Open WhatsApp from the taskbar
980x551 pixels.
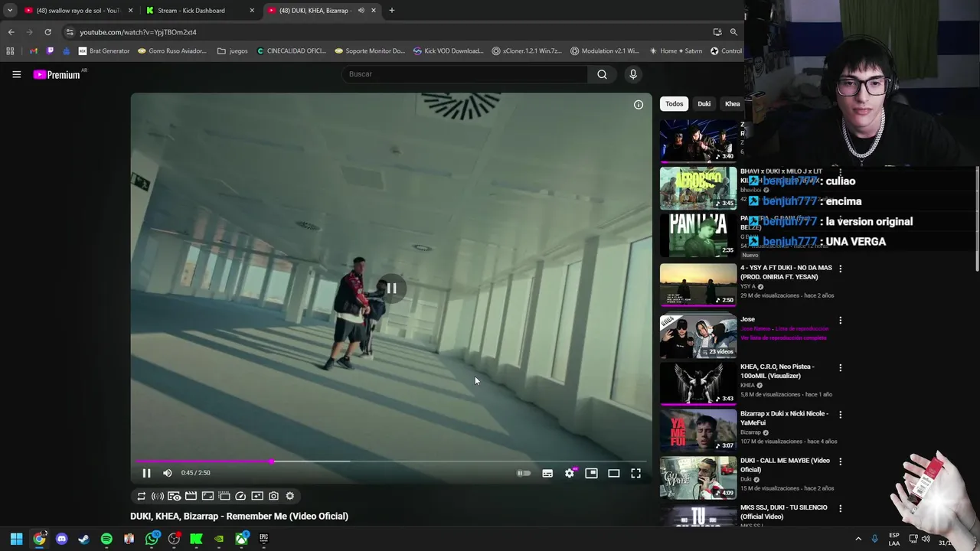coord(152,539)
